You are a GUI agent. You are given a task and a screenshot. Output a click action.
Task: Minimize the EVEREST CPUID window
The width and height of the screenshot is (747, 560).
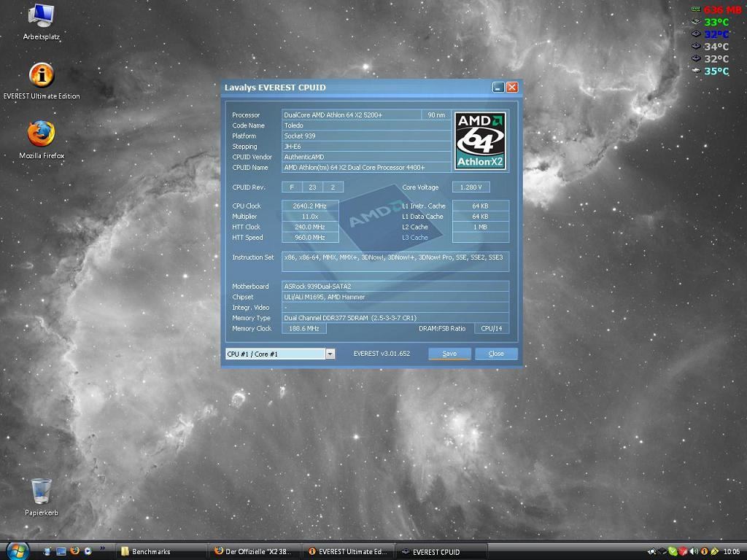click(x=498, y=87)
